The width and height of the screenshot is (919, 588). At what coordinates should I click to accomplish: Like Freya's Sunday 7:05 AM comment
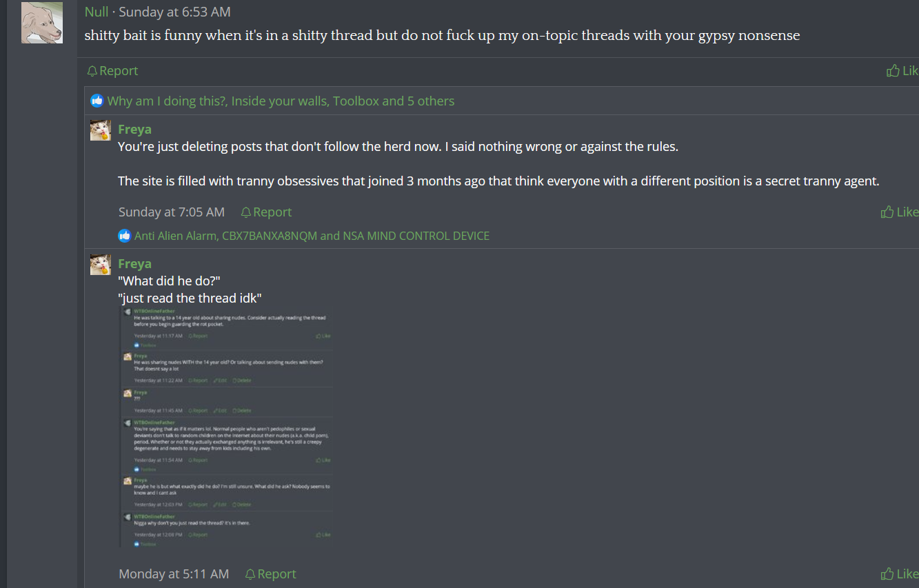(899, 212)
